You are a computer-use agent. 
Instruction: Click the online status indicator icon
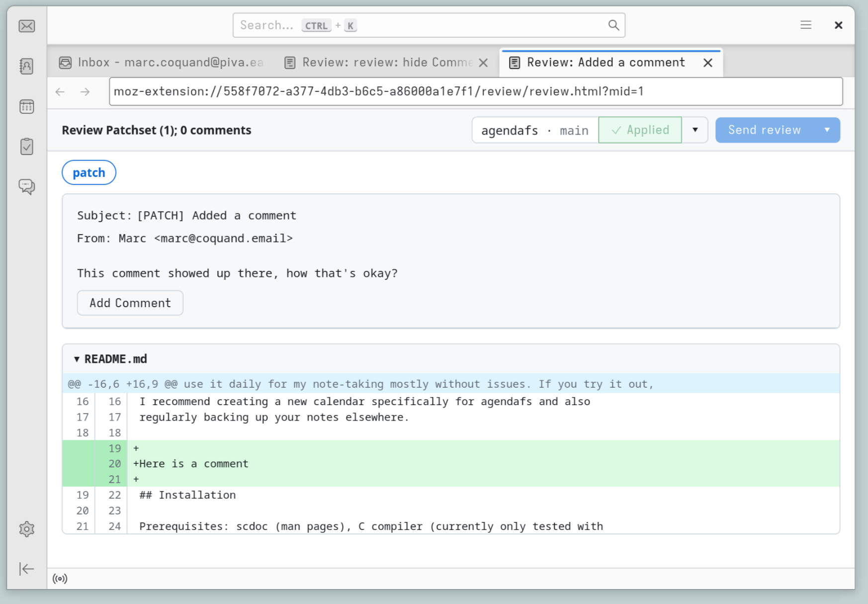pos(60,579)
